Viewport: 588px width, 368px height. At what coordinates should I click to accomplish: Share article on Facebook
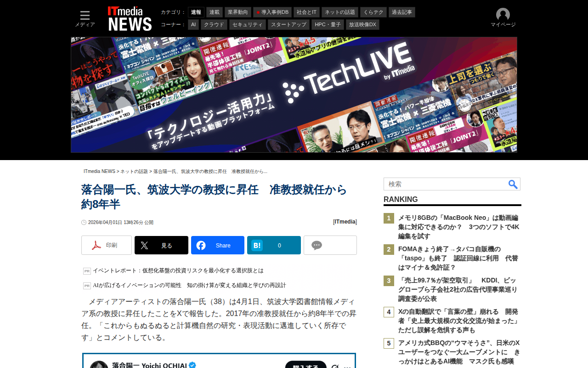[218, 245]
